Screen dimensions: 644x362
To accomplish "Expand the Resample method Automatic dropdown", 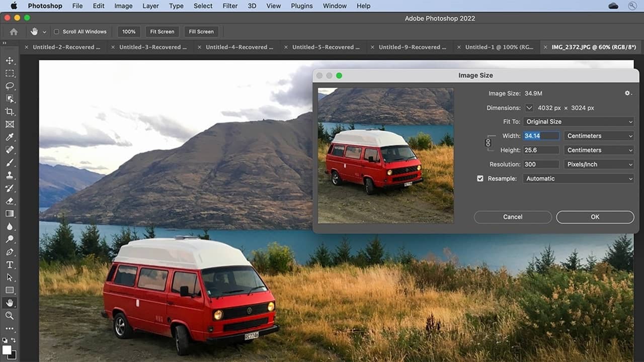I will 579,178.
